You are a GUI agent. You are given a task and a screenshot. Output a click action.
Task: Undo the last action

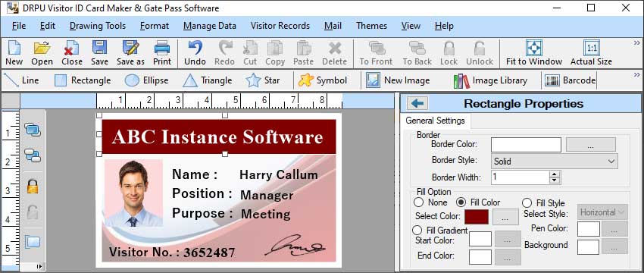click(195, 48)
